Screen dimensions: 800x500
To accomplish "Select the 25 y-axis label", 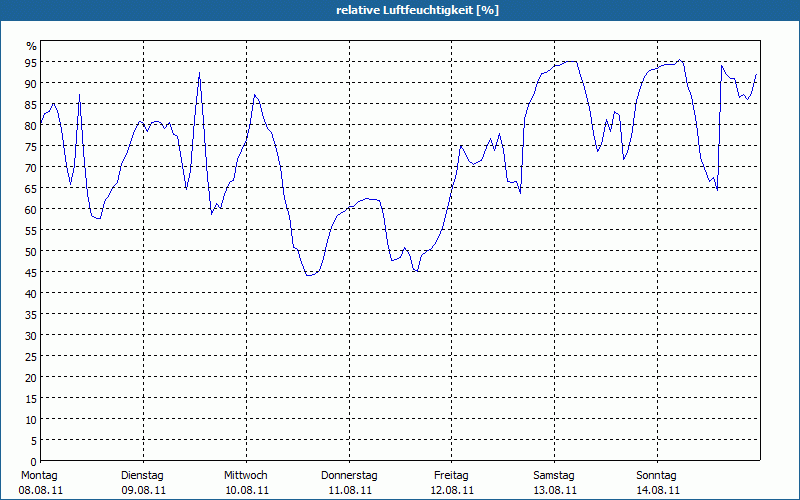I will click(31, 357).
